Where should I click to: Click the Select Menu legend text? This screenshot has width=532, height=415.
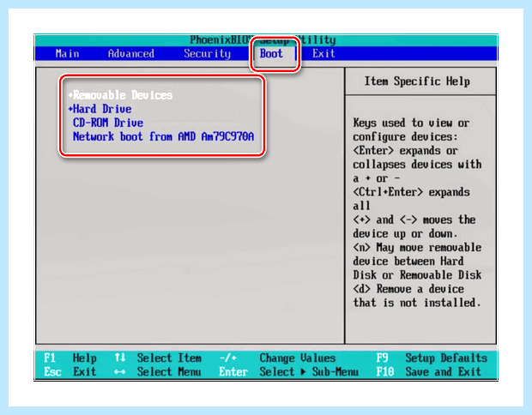169,372
